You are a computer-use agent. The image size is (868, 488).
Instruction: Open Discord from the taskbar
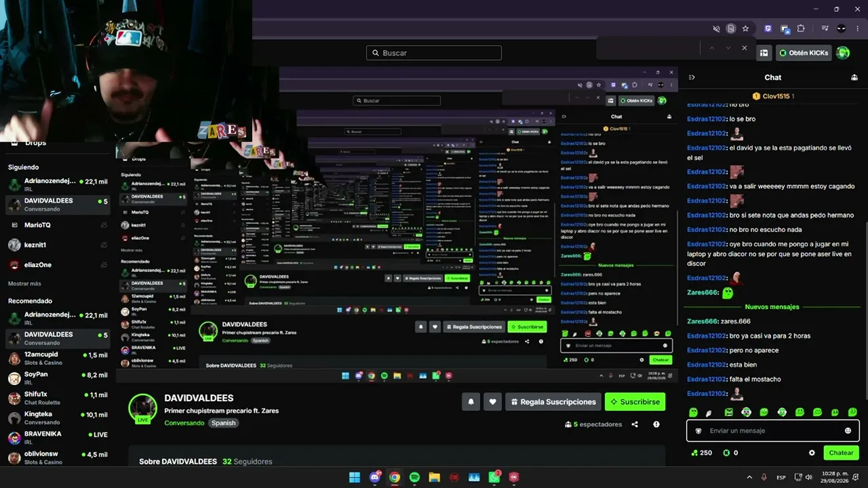[x=375, y=477]
